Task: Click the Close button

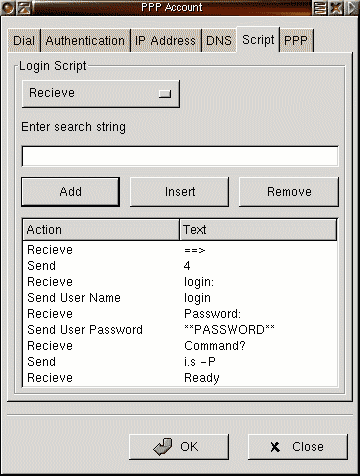Action: [x=298, y=447]
